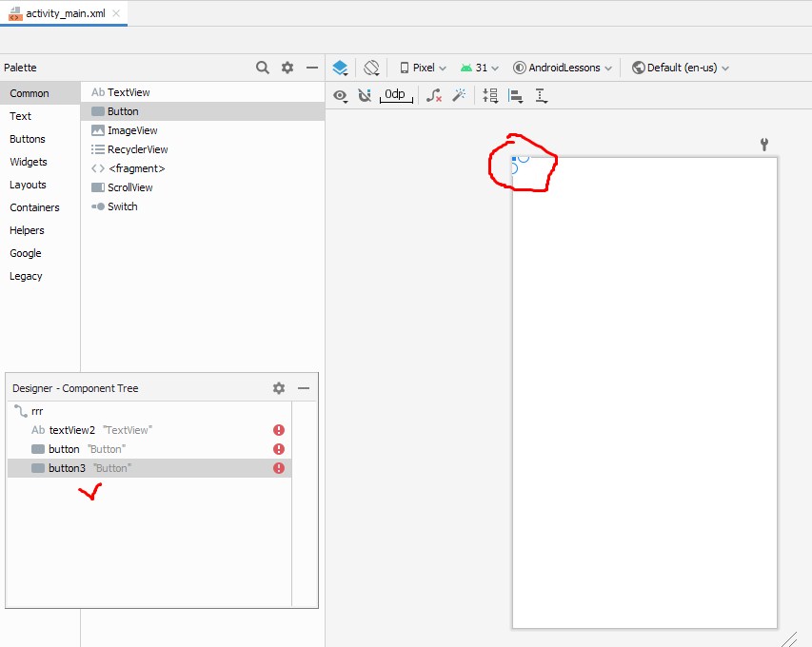Search the Palette with magnifier icon
Screen dimensions: 812x647
point(263,68)
